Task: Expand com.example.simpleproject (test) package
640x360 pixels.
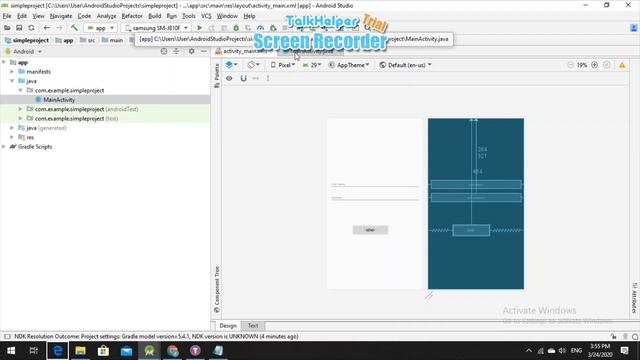Action: click(x=20, y=119)
